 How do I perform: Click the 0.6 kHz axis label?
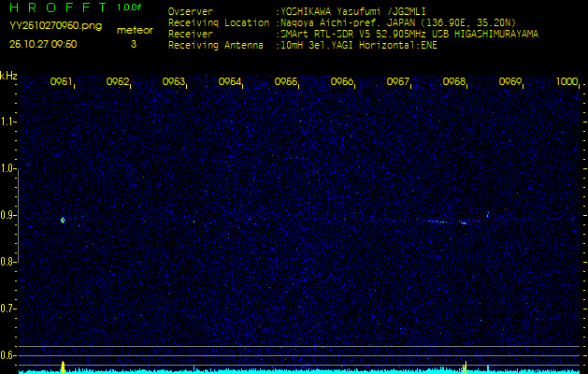point(7,355)
